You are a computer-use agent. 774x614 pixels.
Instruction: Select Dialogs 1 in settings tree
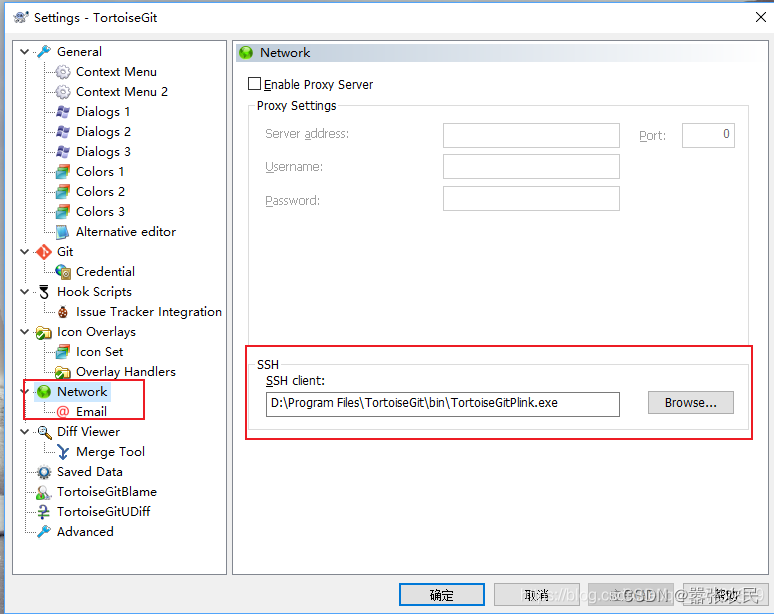pos(103,112)
